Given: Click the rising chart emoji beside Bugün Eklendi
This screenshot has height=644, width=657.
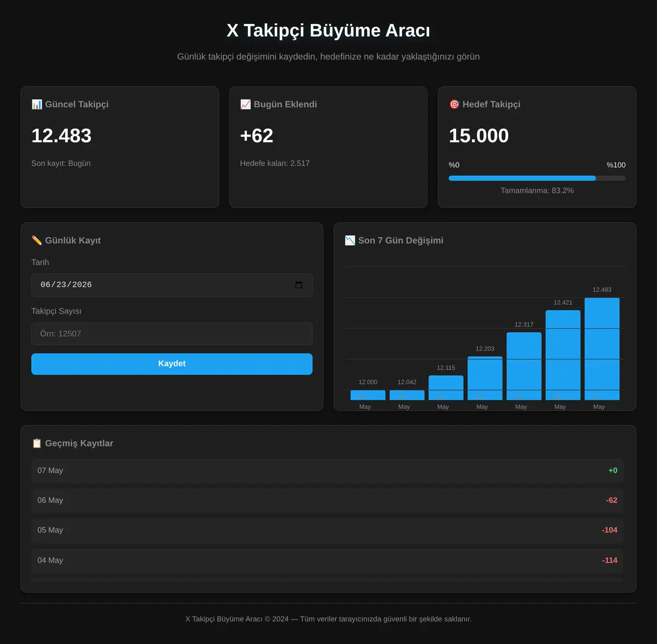Looking at the screenshot, I should pyautogui.click(x=245, y=104).
